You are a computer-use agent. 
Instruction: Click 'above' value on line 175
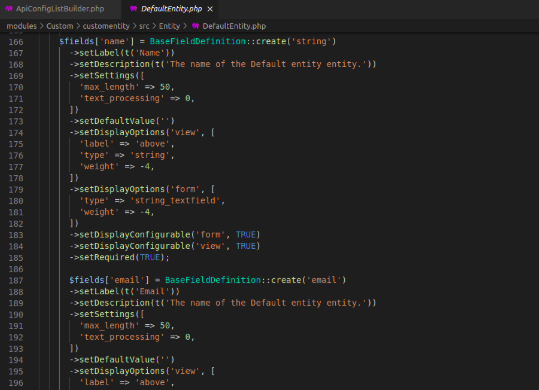(x=152, y=144)
